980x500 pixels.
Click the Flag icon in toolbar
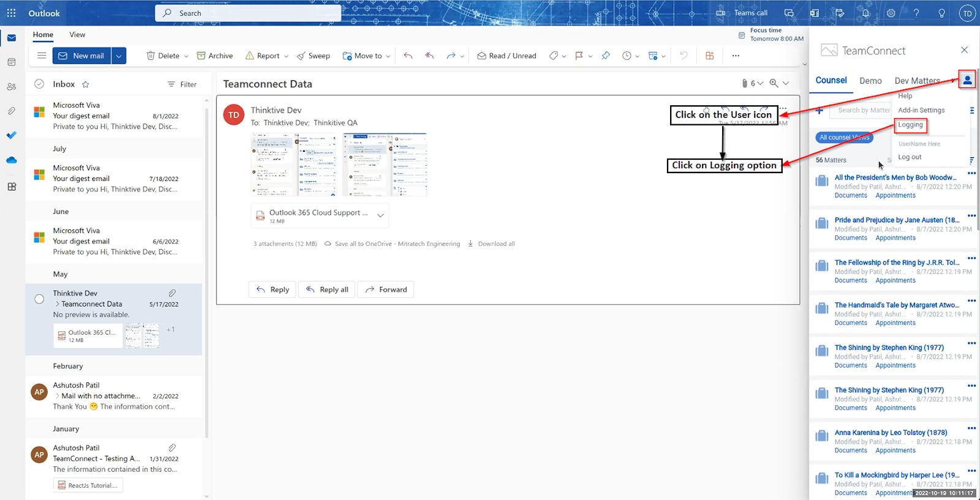[579, 56]
